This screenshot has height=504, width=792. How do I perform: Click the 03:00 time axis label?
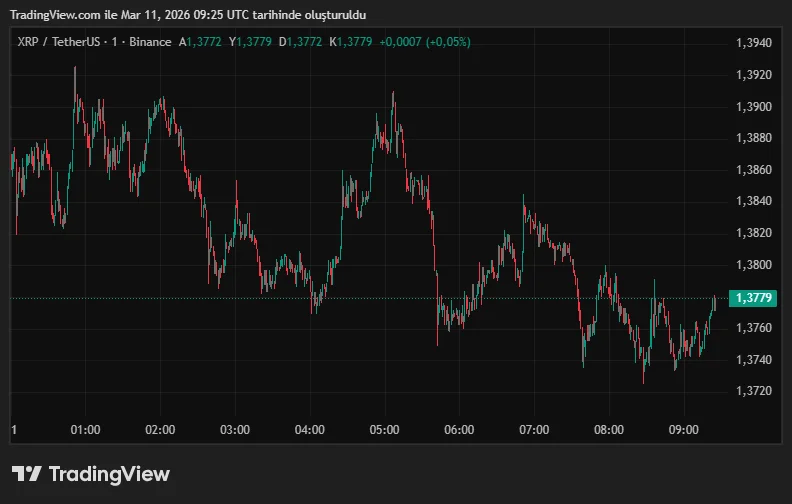pos(235,430)
